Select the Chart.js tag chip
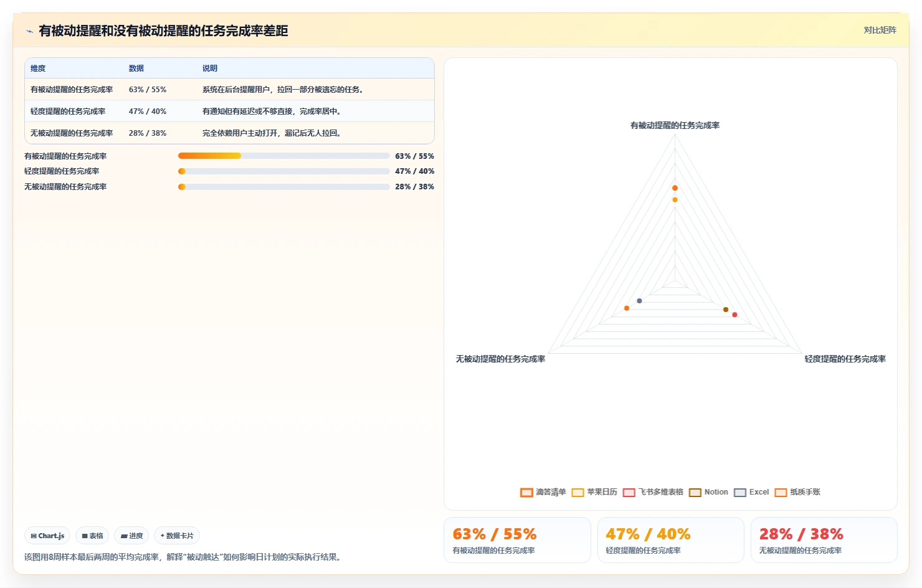This screenshot has width=922, height=588. pyautogui.click(x=47, y=536)
